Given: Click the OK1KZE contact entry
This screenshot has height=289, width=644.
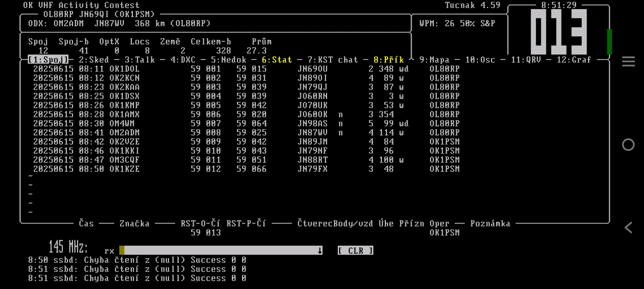Looking at the screenshot, I should pyautogui.click(x=124, y=169).
